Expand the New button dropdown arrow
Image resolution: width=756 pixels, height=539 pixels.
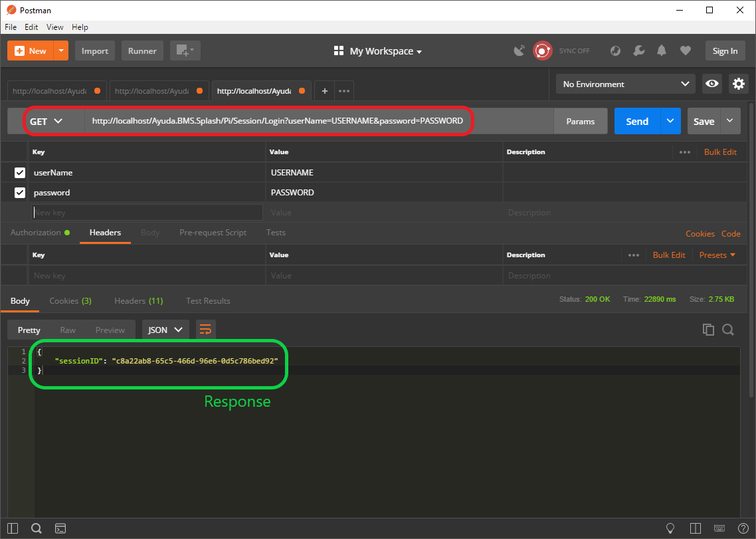[x=61, y=51]
